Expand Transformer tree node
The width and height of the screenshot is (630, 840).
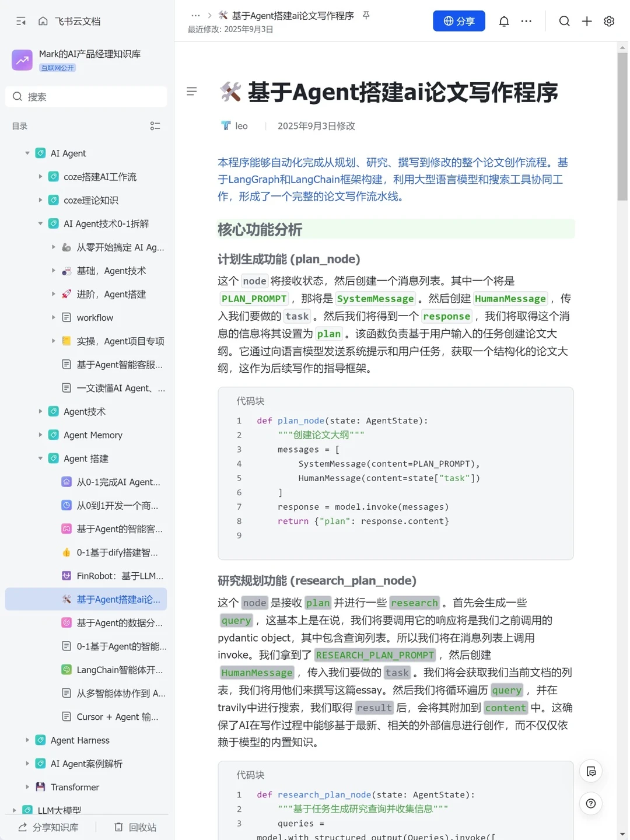[x=27, y=787]
